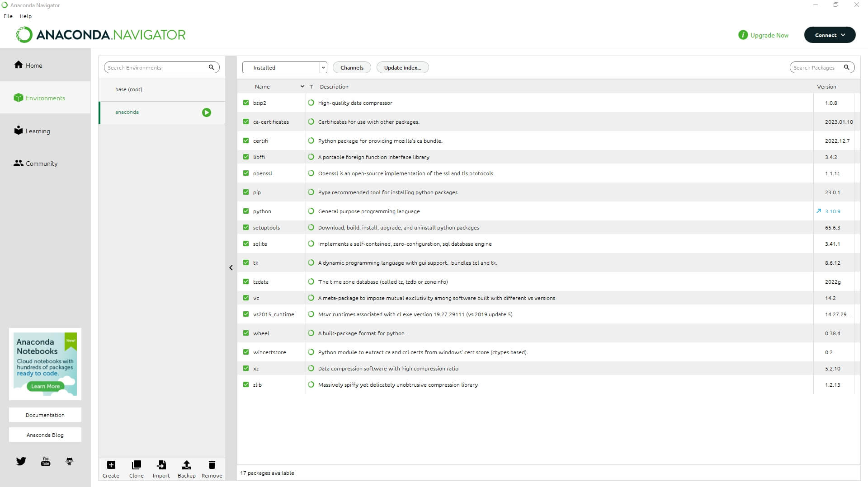Click the Clone environment icon
The height and width of the screenshot is (487, 868).
(x=136, y=465)
